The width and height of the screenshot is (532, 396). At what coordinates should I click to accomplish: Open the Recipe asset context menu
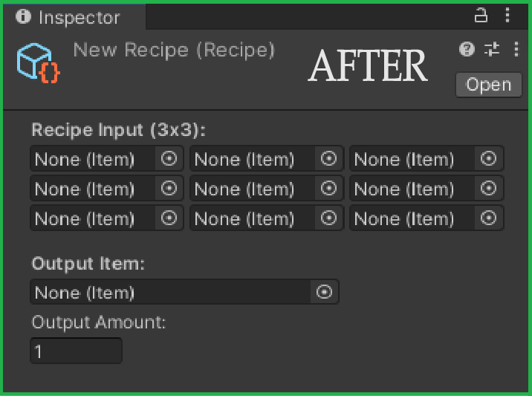pyautogui.click(x=516, y=50)
